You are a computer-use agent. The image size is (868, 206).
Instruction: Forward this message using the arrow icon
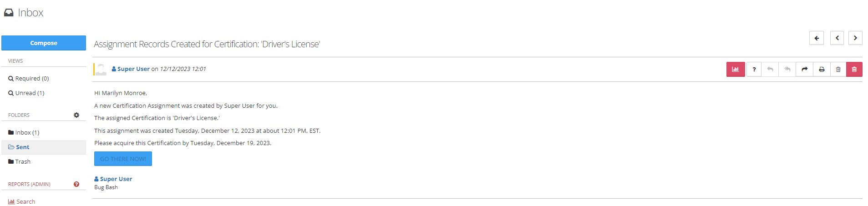tap(804, 69)
